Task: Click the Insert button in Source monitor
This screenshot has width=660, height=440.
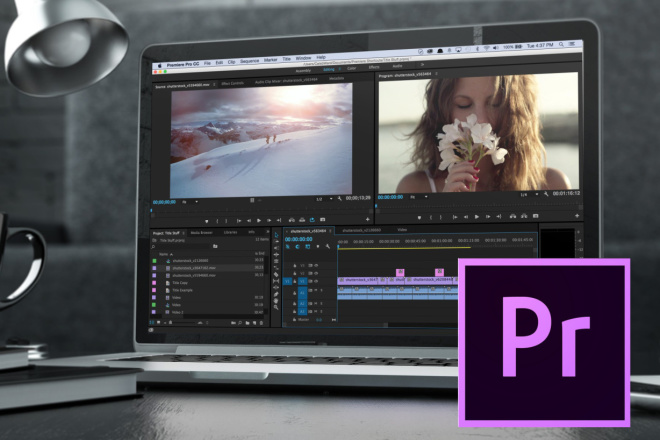Action: point(292,220)
